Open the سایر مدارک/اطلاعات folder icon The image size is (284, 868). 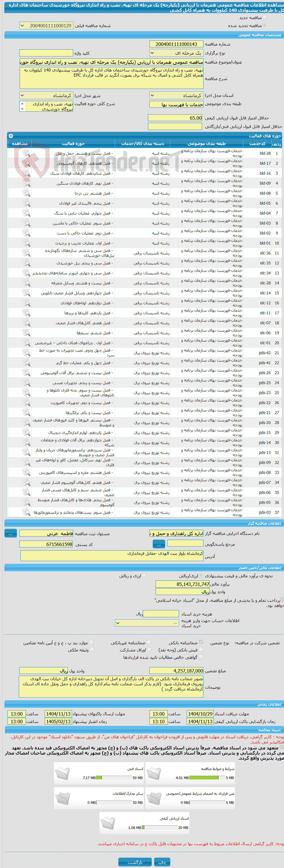63,798
